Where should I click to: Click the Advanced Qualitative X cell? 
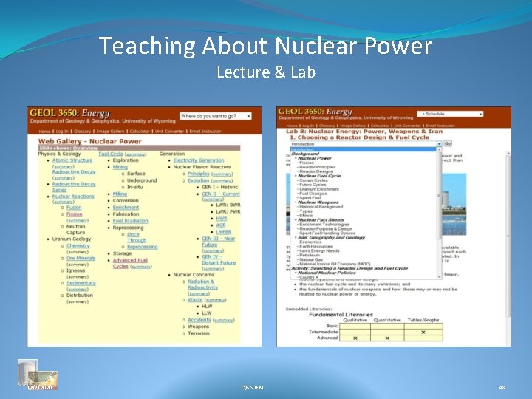pos(355,338)
